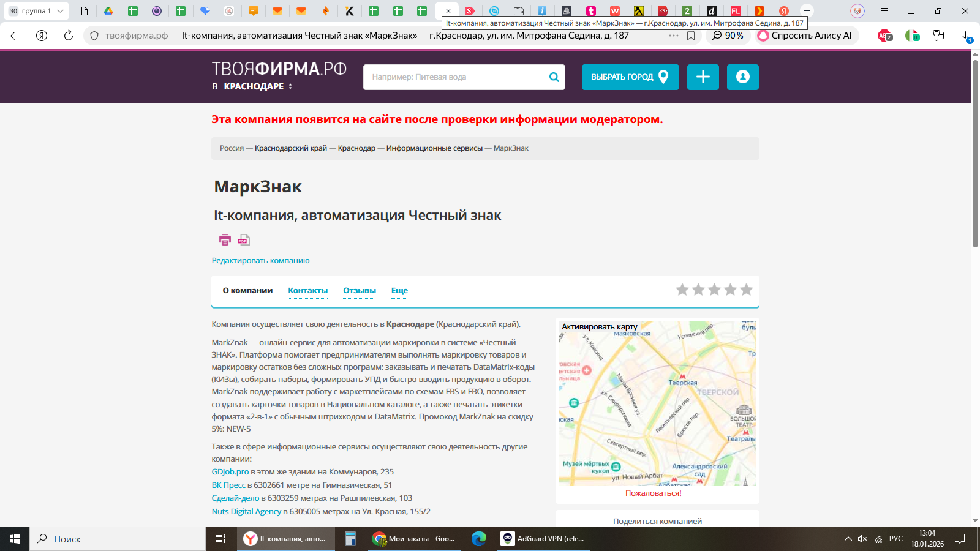This screenshot has width=980, height=551.
Task: Click the site protection shield icon
Action: (x=94, y=36)
